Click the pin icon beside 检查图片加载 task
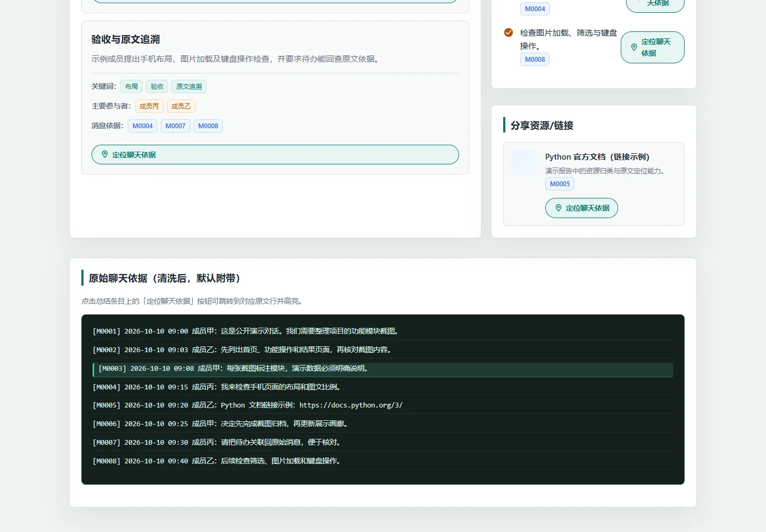The height and width of the screenshot is (532, 766). 634,47
